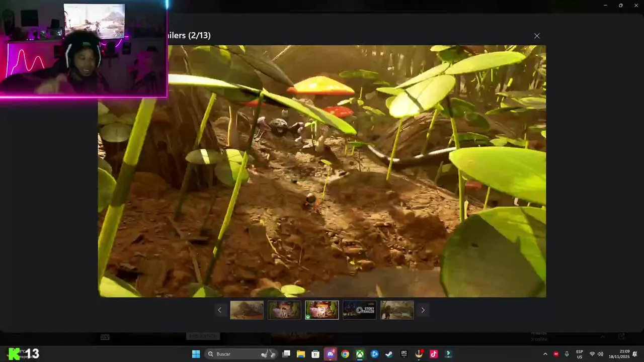Open the volume speaker tray icon
The height and width of the screenshot is (362, 644).
click(x=600, y=354)
